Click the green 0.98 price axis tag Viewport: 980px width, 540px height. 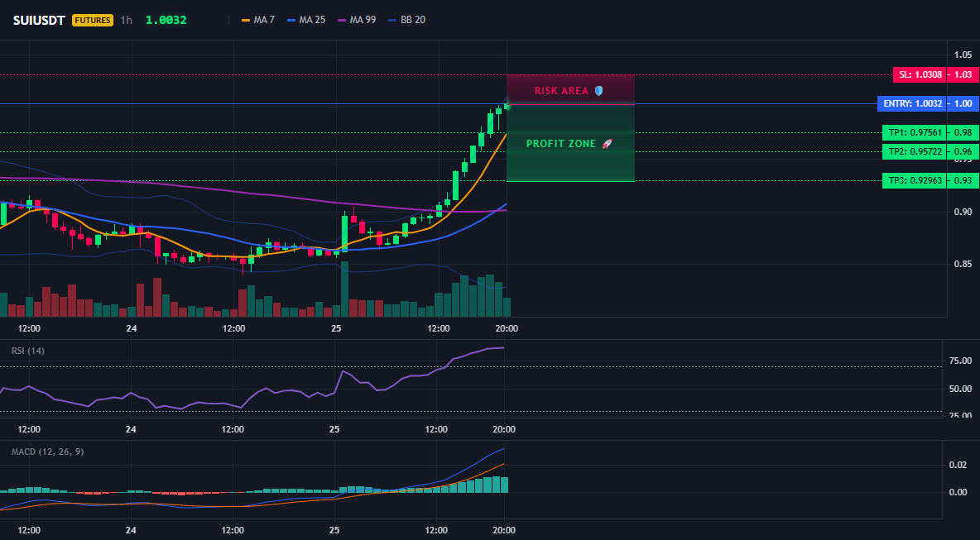963,132
